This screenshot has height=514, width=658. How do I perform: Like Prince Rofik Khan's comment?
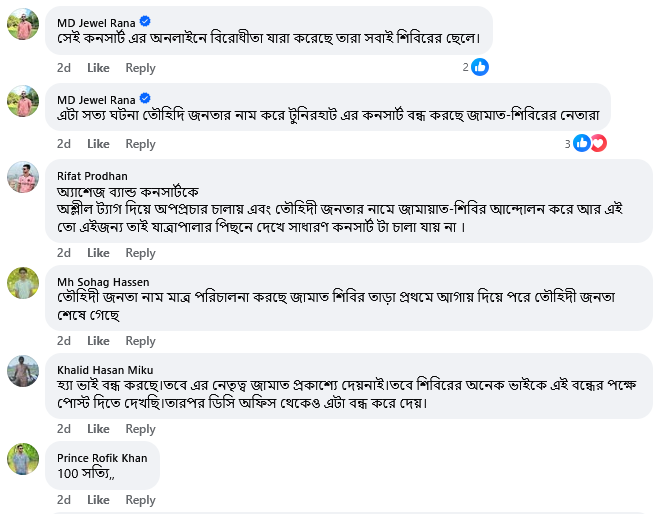(98, 500)
